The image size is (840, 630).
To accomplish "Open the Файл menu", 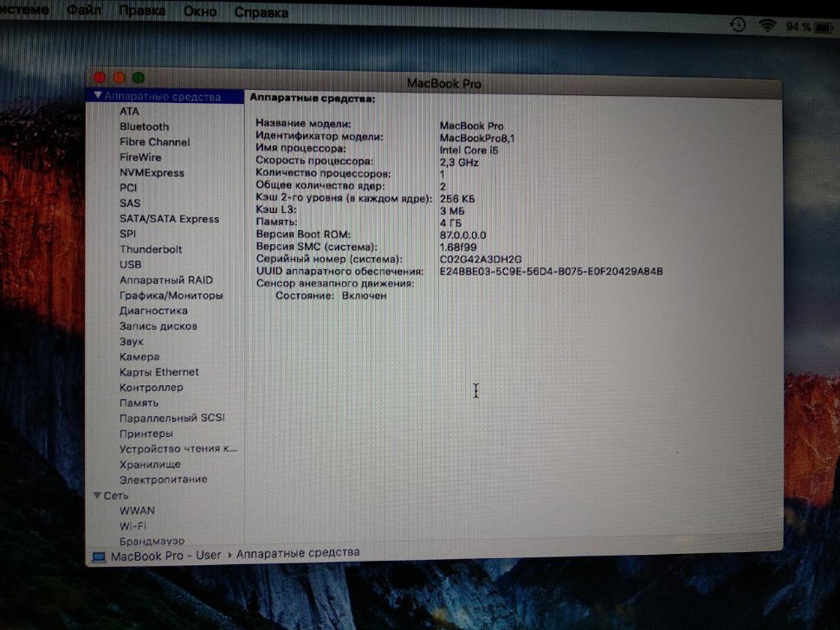I will click(84, 10).
